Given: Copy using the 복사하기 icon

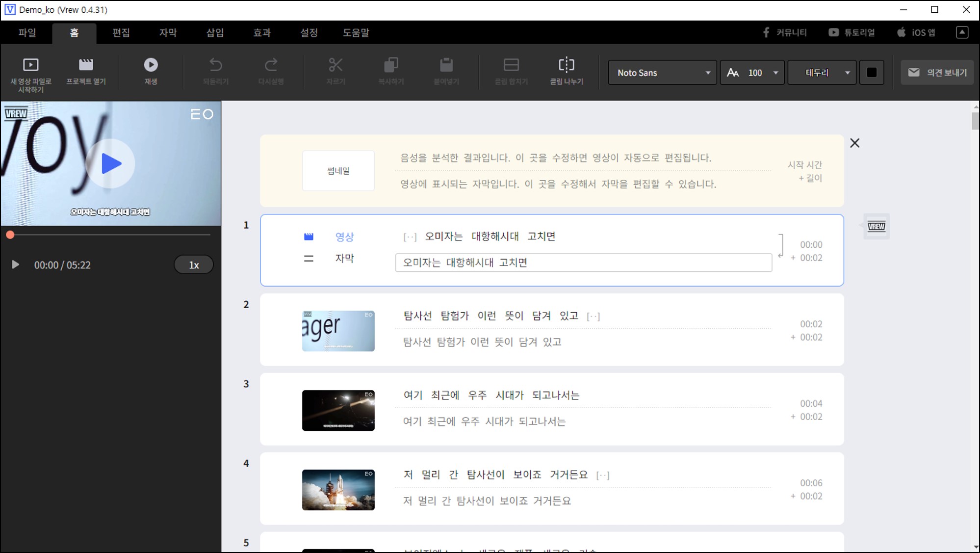Looking at the screenshot, I should click(391, 64).
